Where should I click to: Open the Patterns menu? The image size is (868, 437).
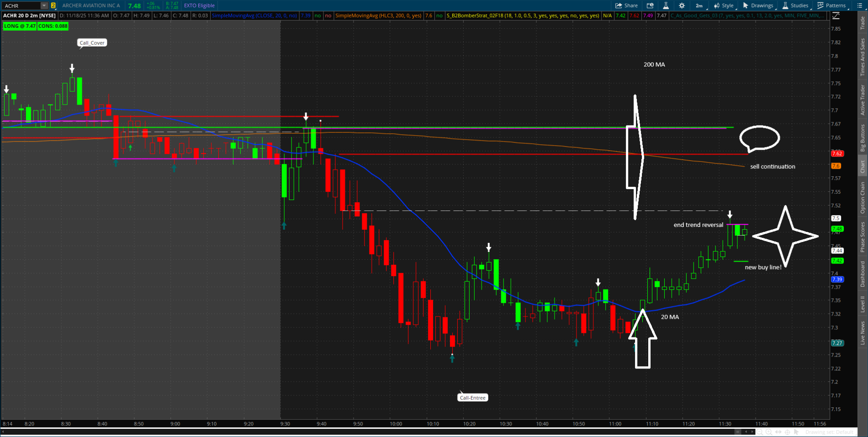pyautogui.click(x=832, y=5)
